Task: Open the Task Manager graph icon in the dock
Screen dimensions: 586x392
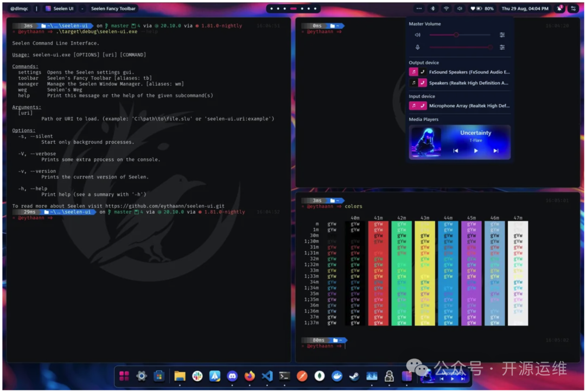Action: tap(372, 376)
